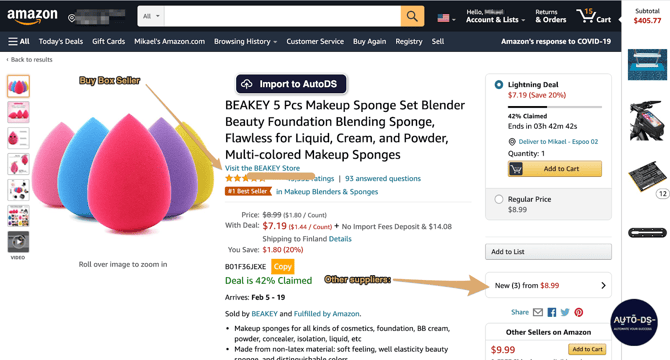670x360 pixels.
Task: Share the product via Facebook icon
Action: click(x=552, y=312)
